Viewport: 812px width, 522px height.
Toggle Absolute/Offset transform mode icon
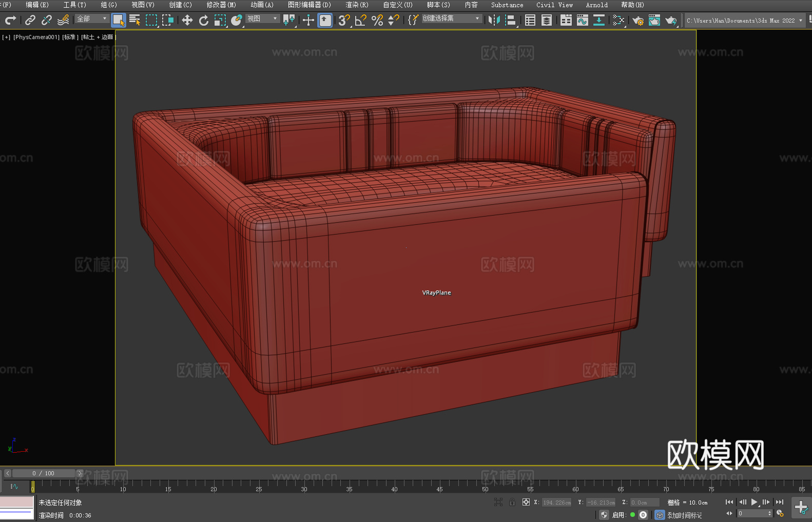[526, 502]
